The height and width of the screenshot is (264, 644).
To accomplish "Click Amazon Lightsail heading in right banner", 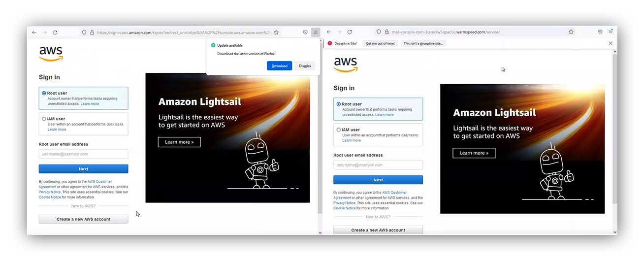I will click(x=494, y=113).
